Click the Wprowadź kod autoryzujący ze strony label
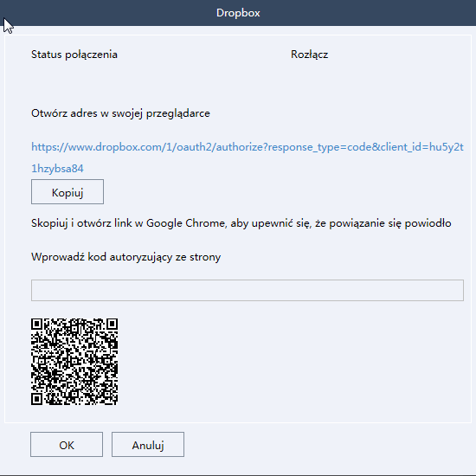This screenshot has width=476, height=476. (126, 257)
